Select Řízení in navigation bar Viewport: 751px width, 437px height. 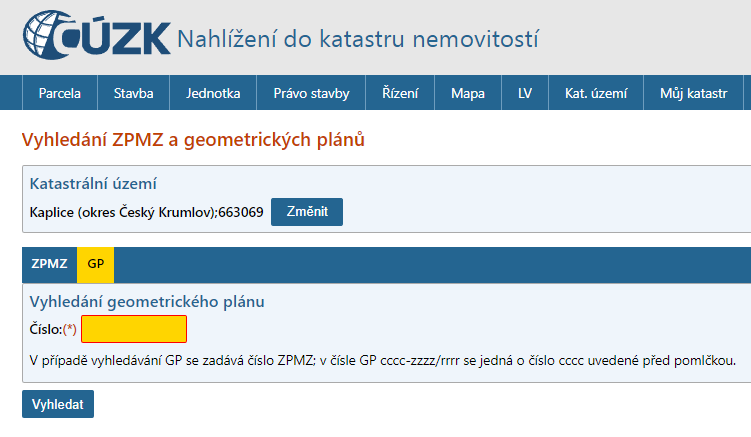tap(400, 94)
